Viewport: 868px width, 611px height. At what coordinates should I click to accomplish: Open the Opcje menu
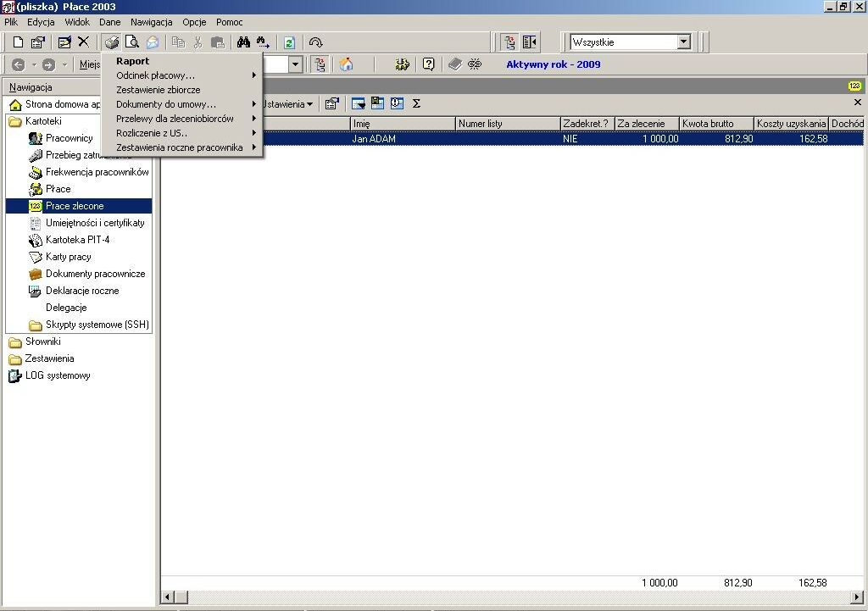[194, 22]
